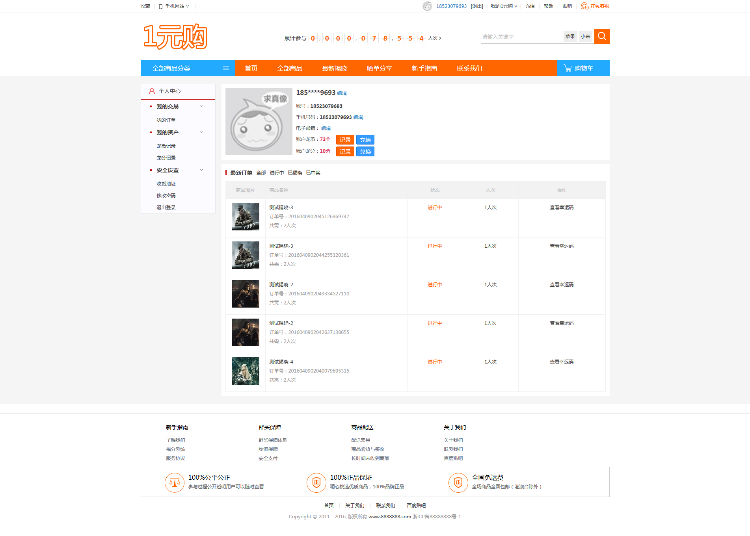750x536 pixels.
Task: Click the product name in the last order row
Action: click(281, 362)
